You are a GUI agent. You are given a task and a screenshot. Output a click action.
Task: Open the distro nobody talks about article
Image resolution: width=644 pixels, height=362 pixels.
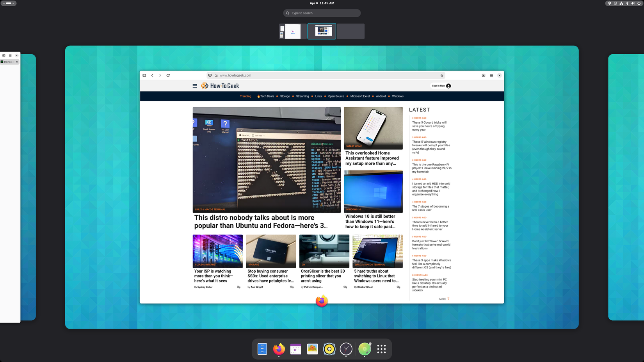[261, 222]
